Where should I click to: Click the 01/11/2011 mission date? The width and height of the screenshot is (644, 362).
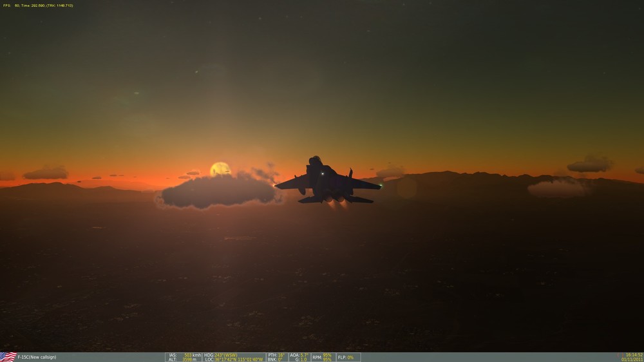pyautogui.click(x=632, y=359)
